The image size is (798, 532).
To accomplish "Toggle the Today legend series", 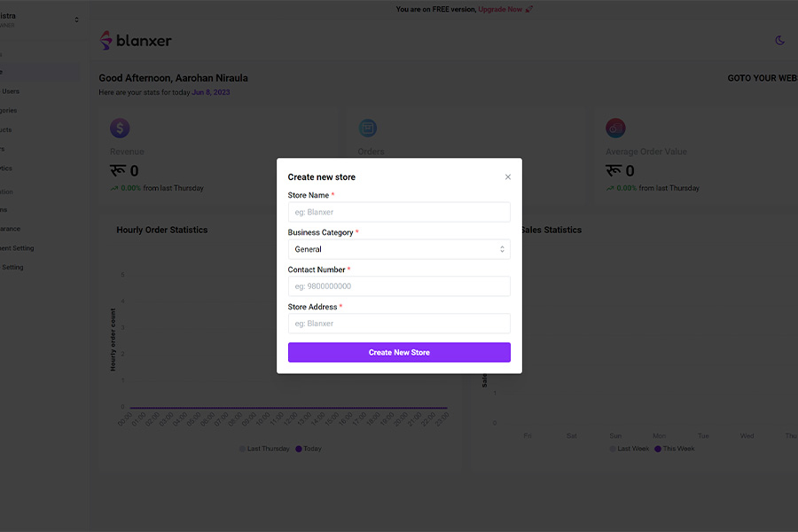I will (308, 449).
